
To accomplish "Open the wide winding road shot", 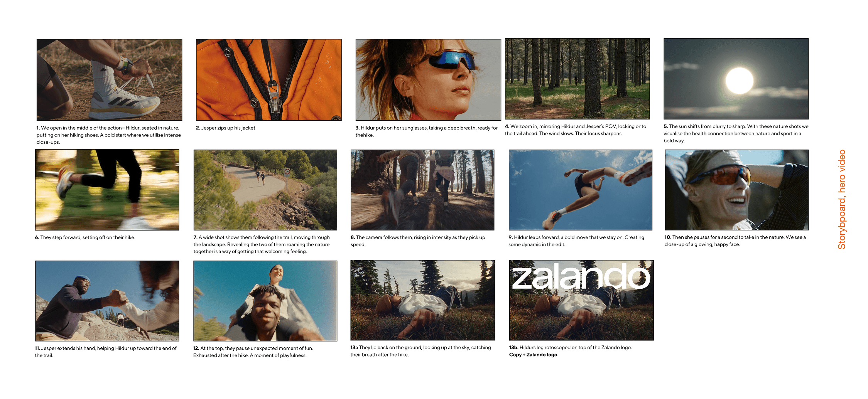I will tap(265, 190).
